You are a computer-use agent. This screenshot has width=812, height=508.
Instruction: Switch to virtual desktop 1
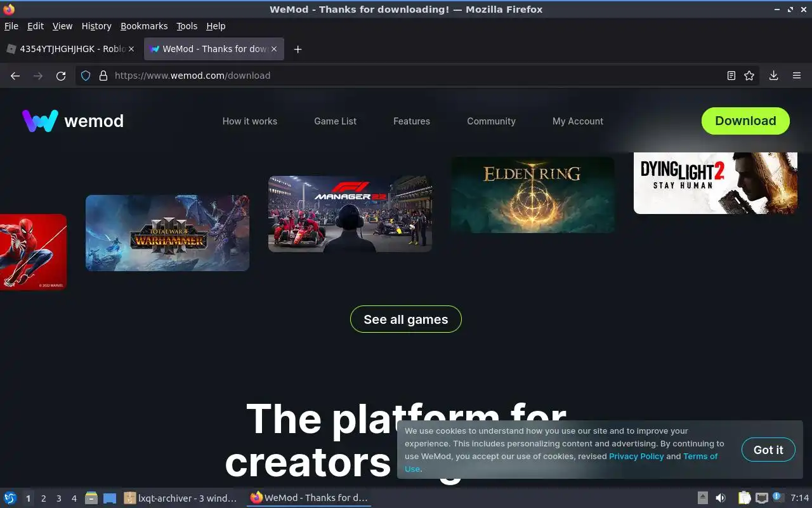click(x=28, y=498)
